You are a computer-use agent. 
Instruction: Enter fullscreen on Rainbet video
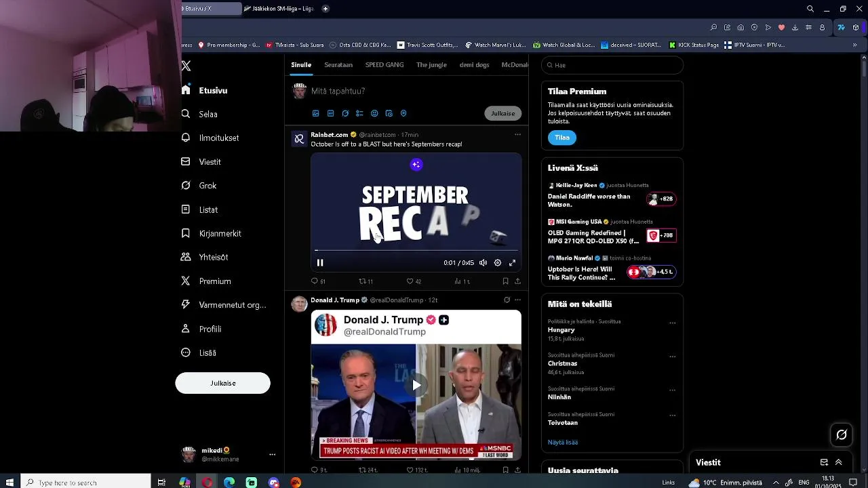[513, 263]
